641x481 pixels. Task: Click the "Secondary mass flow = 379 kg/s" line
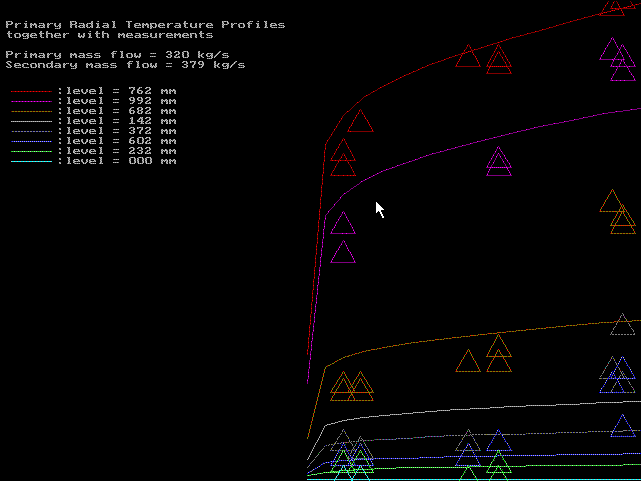click(125, 65)
